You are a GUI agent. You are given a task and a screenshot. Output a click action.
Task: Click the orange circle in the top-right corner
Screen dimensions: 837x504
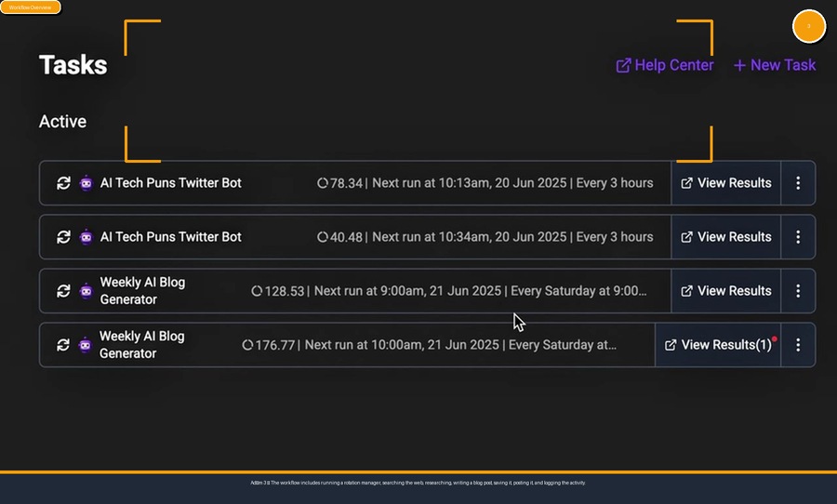click(808, 26)
